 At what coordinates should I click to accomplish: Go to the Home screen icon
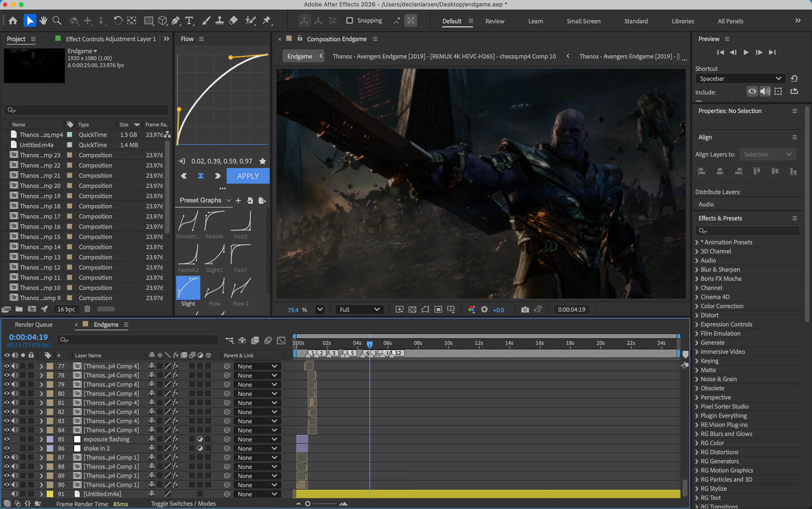[x=13, y=21]
